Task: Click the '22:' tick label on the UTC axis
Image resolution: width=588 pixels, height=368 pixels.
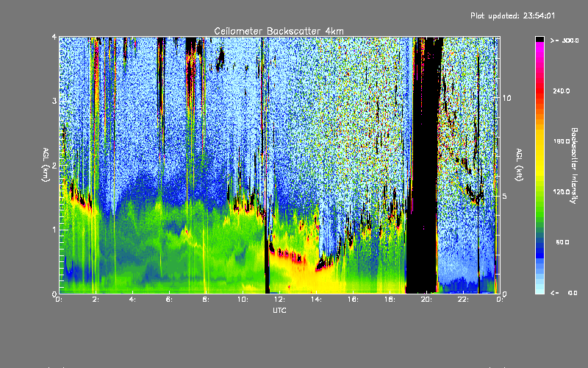Action: [463, 300]
